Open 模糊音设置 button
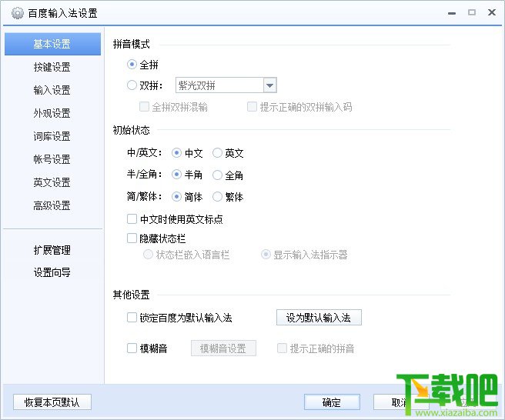 (x=223, y=348)
